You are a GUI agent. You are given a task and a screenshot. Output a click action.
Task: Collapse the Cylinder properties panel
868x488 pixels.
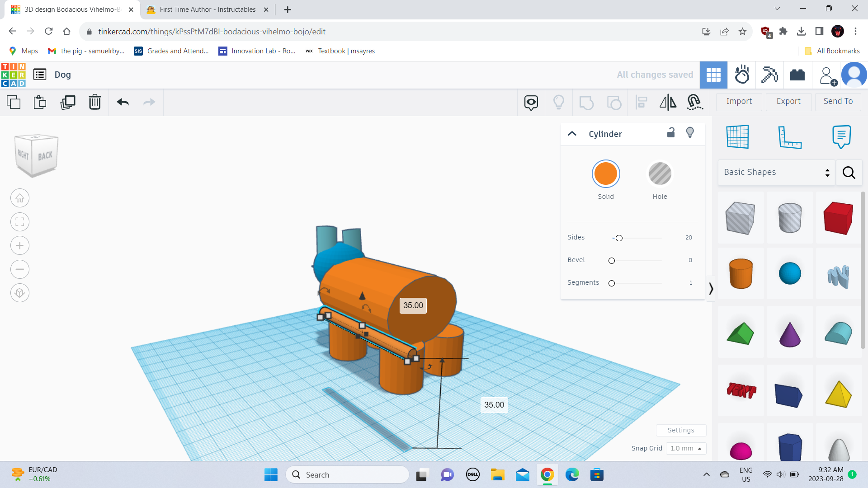click(x=572, y=134)
